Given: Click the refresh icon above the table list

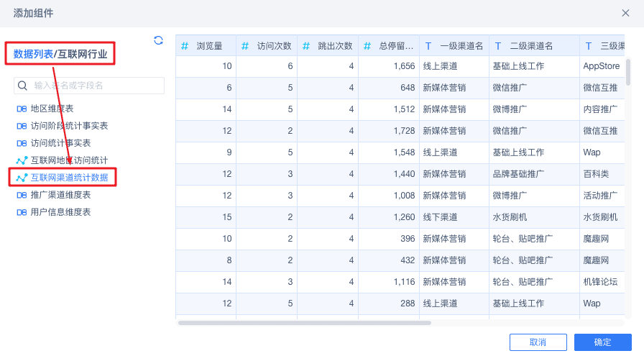Looking at the screenshot, I should pyautogui.click(x=158, y=40).
